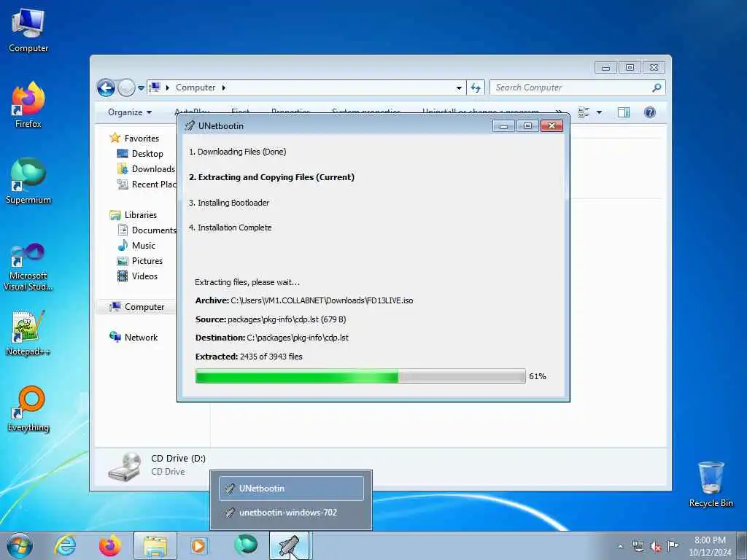The height and width of the screenshot is (560, 747).
Task: Show hidden tray icons arrow
Action: click(620, 546)
